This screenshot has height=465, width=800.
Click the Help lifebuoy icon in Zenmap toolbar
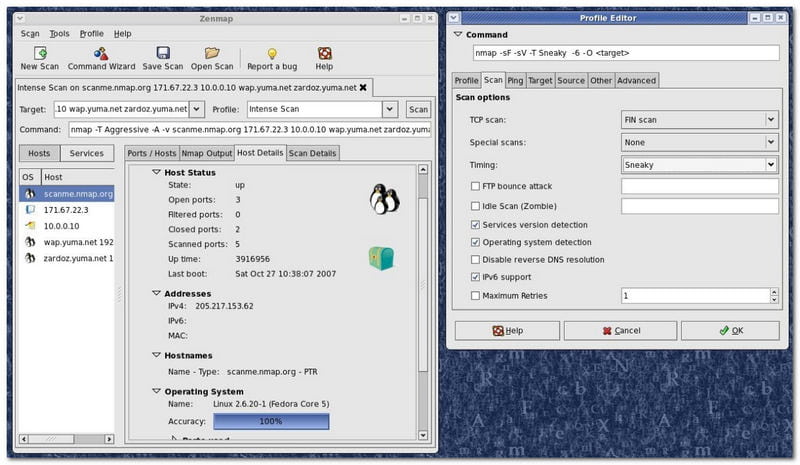click(x=324, y=53)
